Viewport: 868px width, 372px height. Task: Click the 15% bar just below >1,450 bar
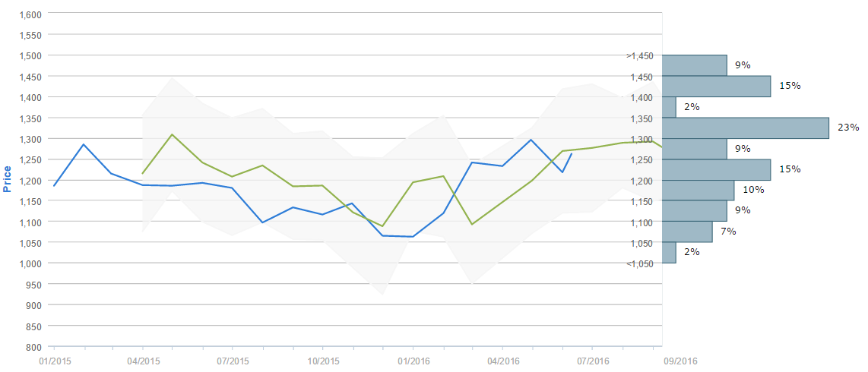[x=716, y=86]
